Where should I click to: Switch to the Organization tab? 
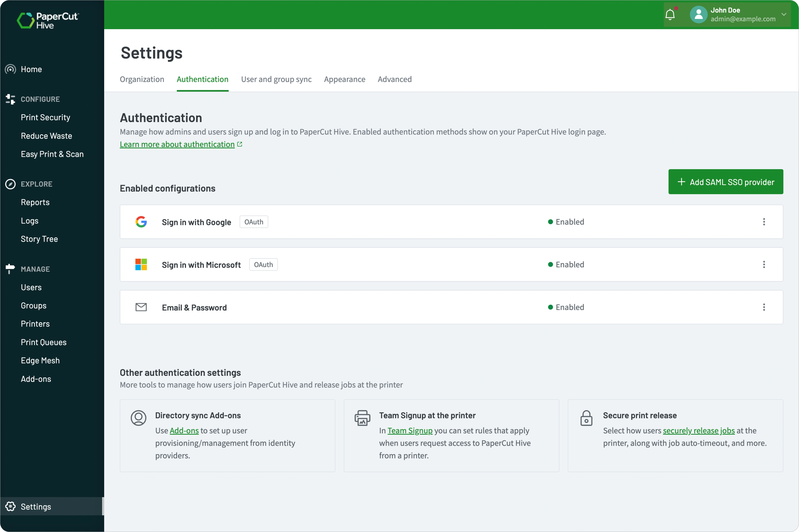[x=142, y=79]
